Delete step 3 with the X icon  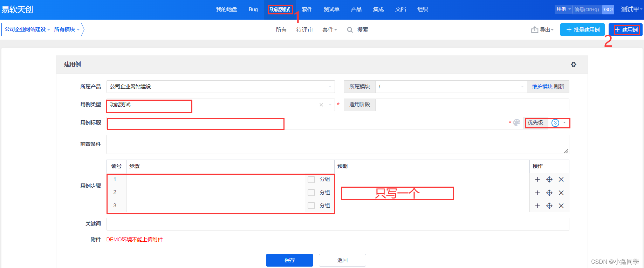(x=561, y=206)
